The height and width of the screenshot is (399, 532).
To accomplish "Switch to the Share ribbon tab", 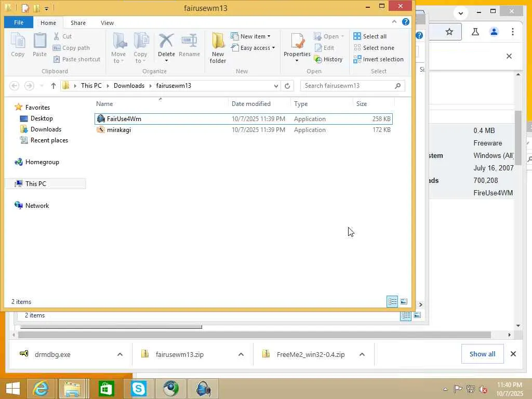I will click(78, 23).
